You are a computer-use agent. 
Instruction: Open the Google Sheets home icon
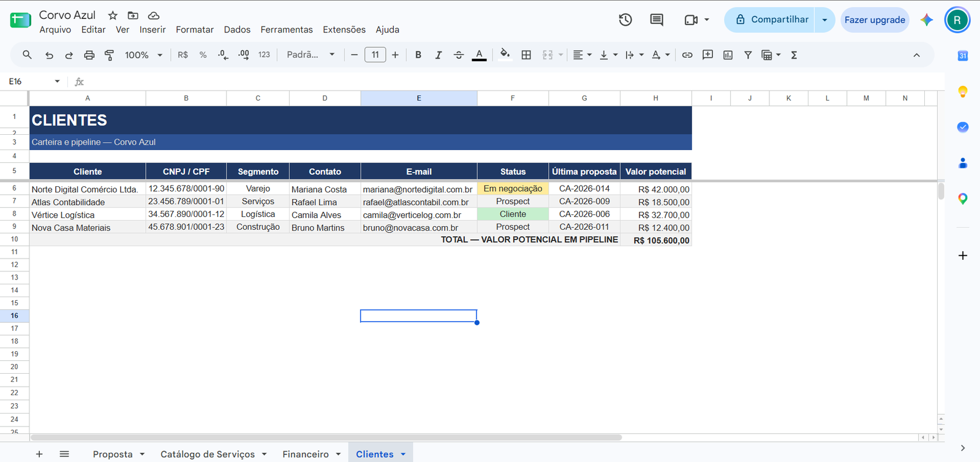click(20, 20)
